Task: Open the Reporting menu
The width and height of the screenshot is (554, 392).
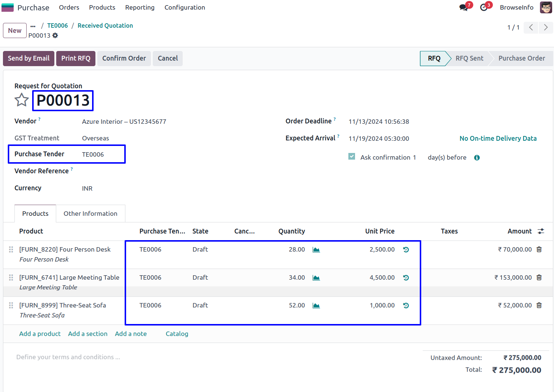Action: [140, 7]
